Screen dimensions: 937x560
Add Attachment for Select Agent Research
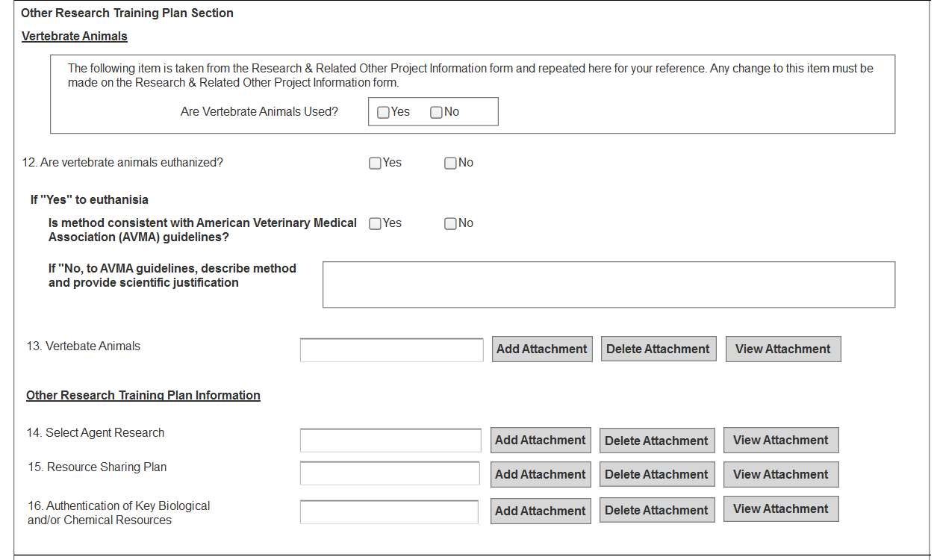pos(541,441)
